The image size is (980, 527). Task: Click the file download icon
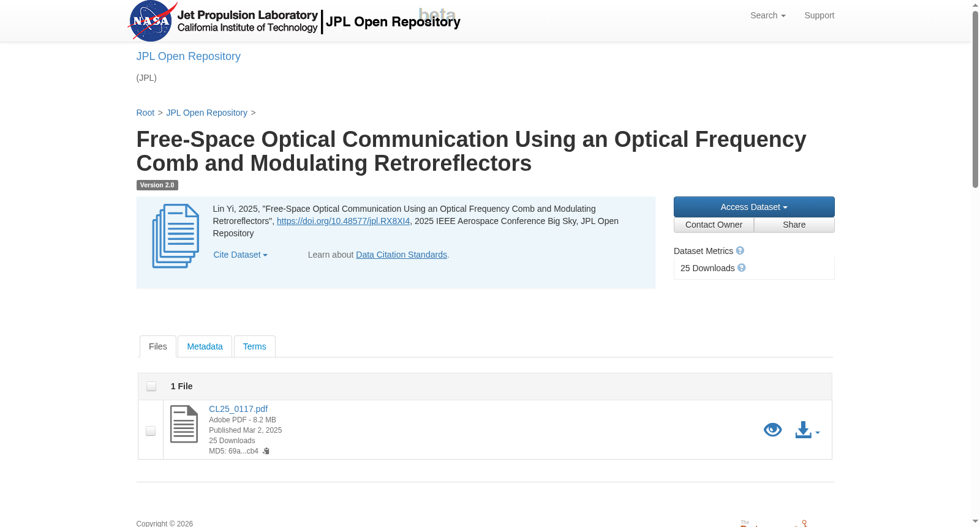(803, 430)
